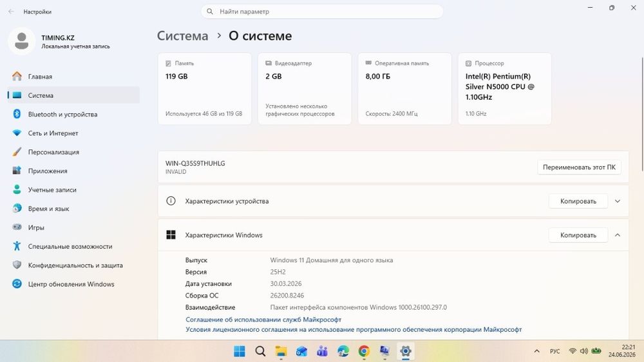Open the pinned monitor app on taskbar
Viewport: 644px width, 362px height.
click(384, 351)
